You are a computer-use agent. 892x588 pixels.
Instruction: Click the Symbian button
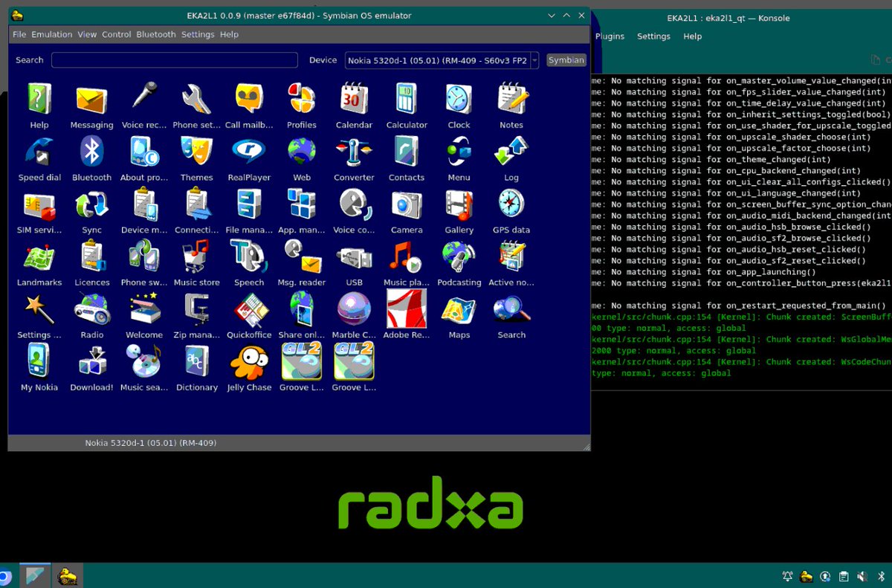pyautogui.click(x=566, y=60)
